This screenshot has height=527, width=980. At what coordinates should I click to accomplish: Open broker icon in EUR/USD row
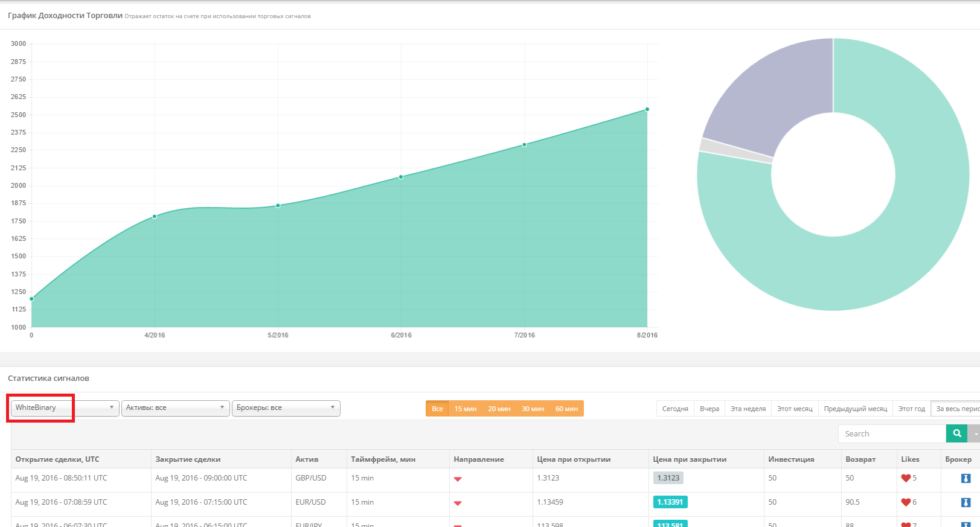pyautogui.click(x=966, y=502)
